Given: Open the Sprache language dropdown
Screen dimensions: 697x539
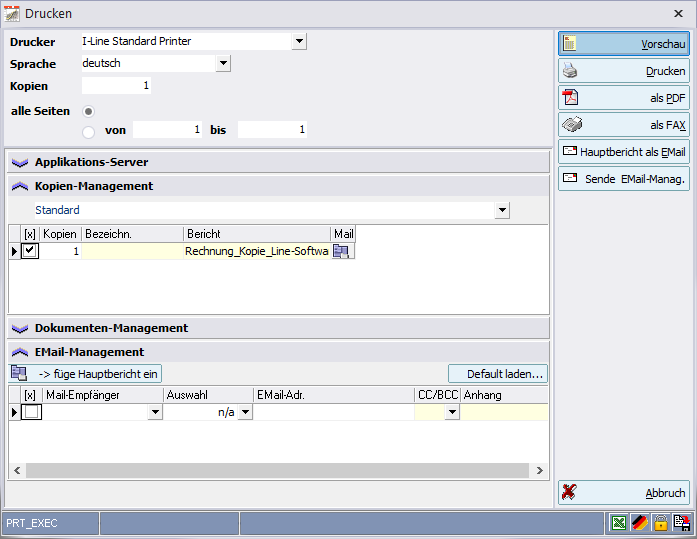Looking at the screenshot, I should coord(223,63).
